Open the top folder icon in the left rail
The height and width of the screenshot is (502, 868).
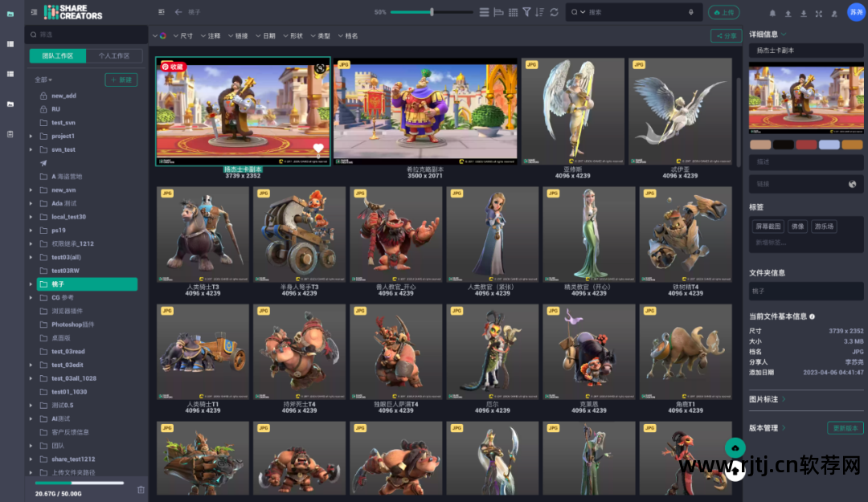(10, 14)
